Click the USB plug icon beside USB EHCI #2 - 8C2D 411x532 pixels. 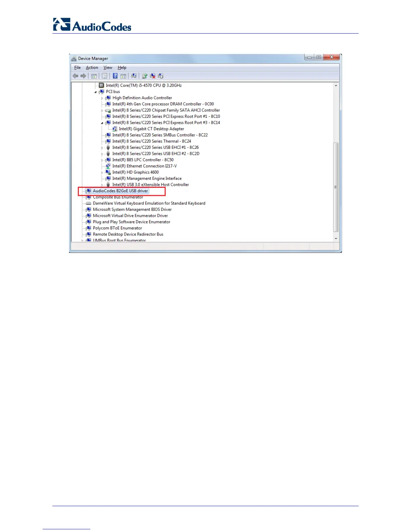(x=108, y=153)
